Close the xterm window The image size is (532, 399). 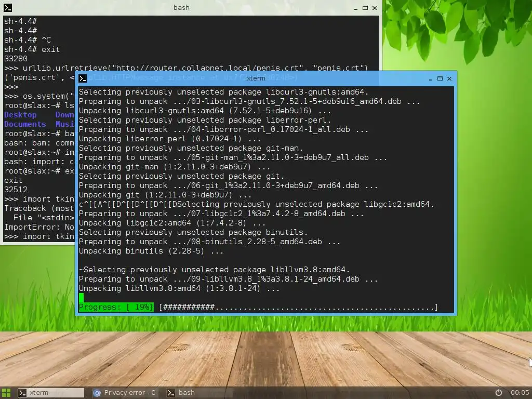coord(449,78)
